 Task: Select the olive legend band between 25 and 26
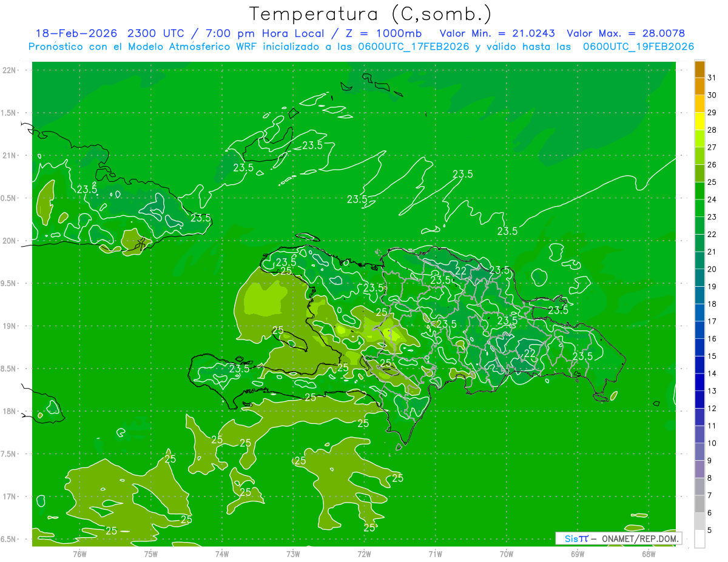pos(699,173)
